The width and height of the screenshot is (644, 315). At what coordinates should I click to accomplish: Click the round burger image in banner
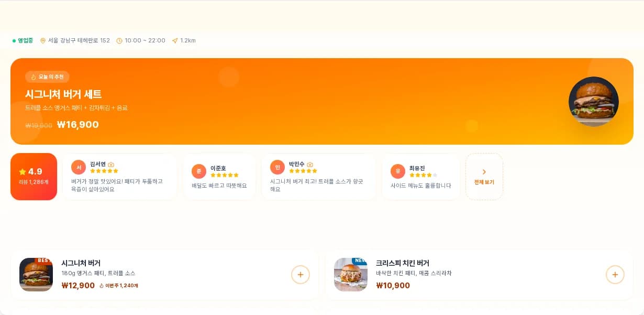(x=594, y=102)
